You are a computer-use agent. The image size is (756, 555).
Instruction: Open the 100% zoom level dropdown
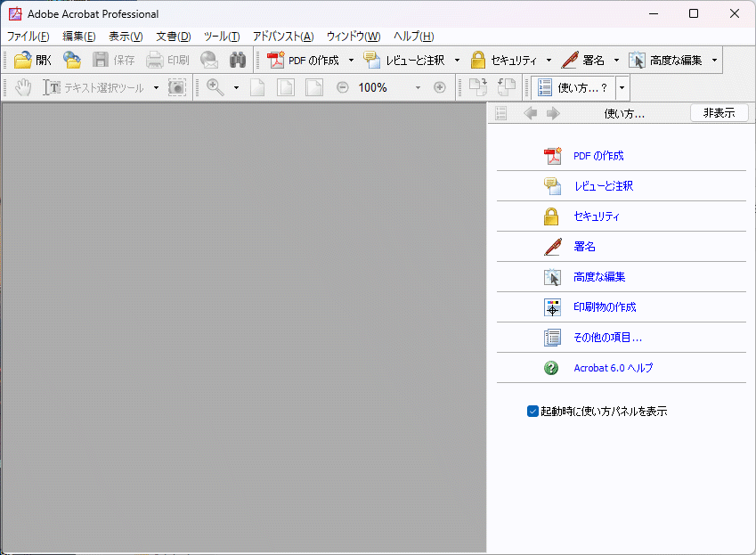pyautogui.click(x=418, y=87)
